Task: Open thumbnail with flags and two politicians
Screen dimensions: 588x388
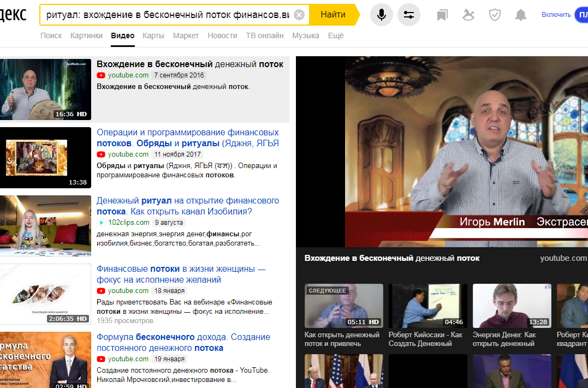Action: pos(344,371)
